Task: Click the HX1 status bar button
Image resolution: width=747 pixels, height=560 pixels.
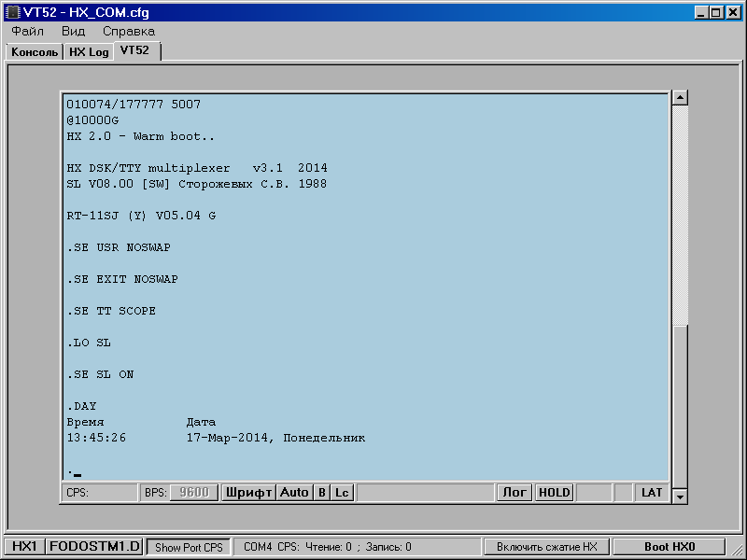Action: pos(23,546)
